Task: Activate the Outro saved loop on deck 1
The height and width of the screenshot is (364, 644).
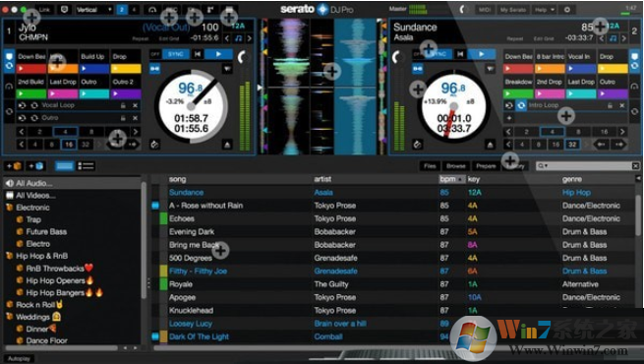Action: tap(34, 118)
